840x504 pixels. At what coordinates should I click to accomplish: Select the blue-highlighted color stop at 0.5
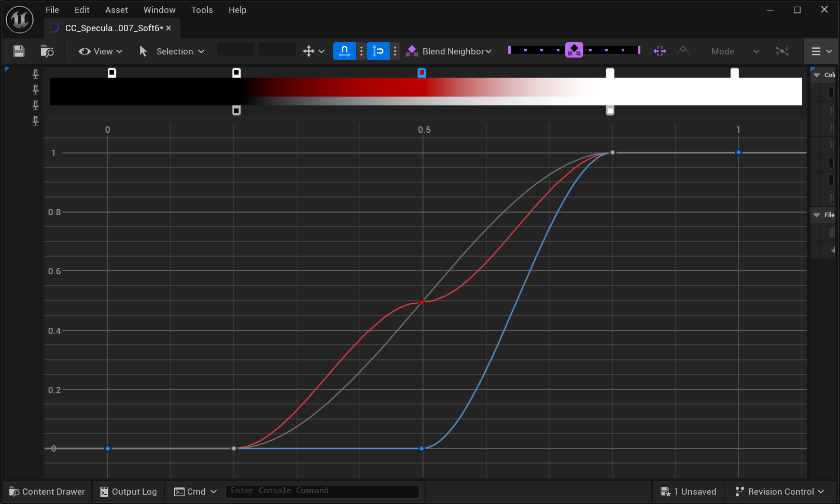422,73
